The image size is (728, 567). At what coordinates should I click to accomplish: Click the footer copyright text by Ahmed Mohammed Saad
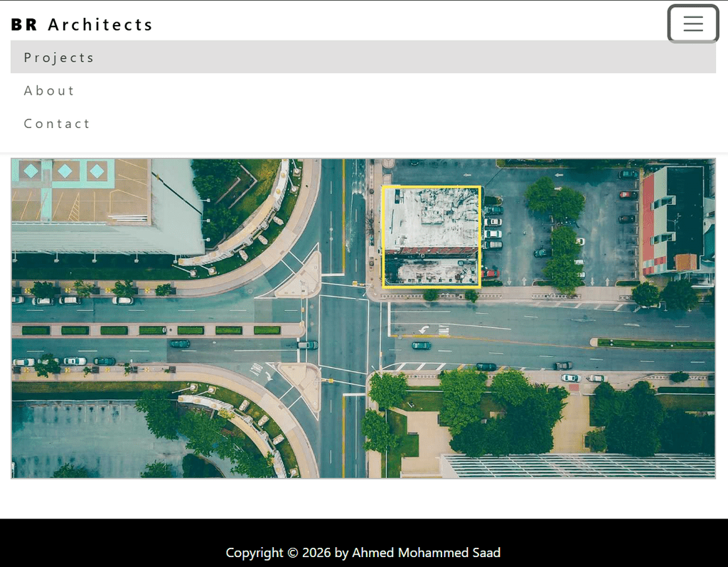[x=363, y=552]
